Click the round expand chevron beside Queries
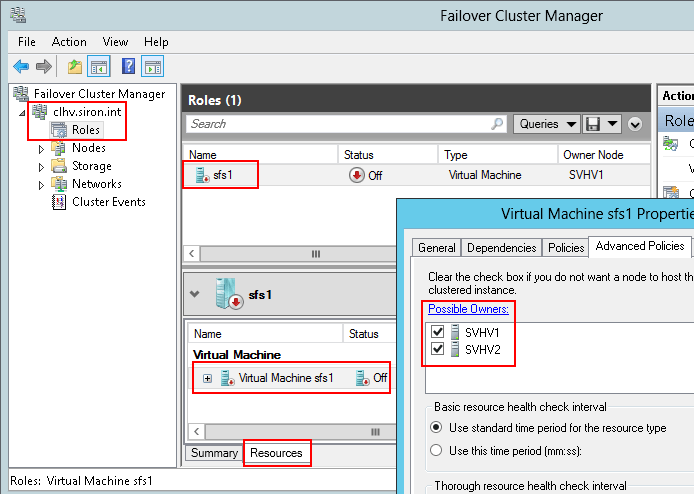Image resolution: width=694 pixels, height=494 pixels. click(635, 124)
